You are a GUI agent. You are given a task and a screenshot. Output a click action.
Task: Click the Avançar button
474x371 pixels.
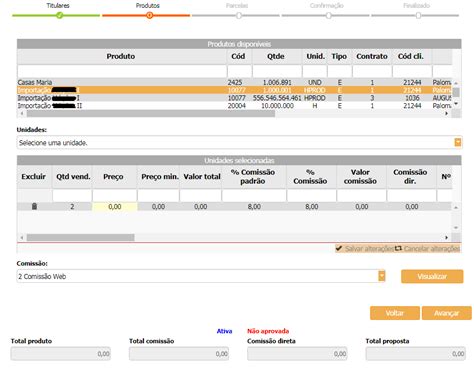tap(447, 313)
